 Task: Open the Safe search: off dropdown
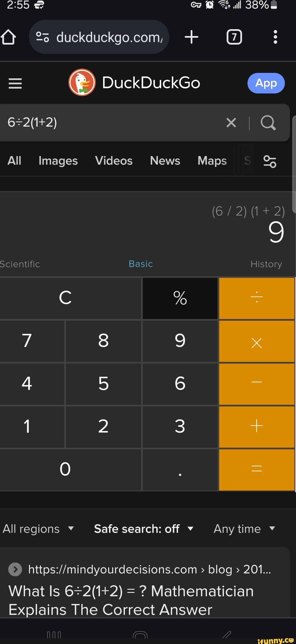click(x=144, y=529)
